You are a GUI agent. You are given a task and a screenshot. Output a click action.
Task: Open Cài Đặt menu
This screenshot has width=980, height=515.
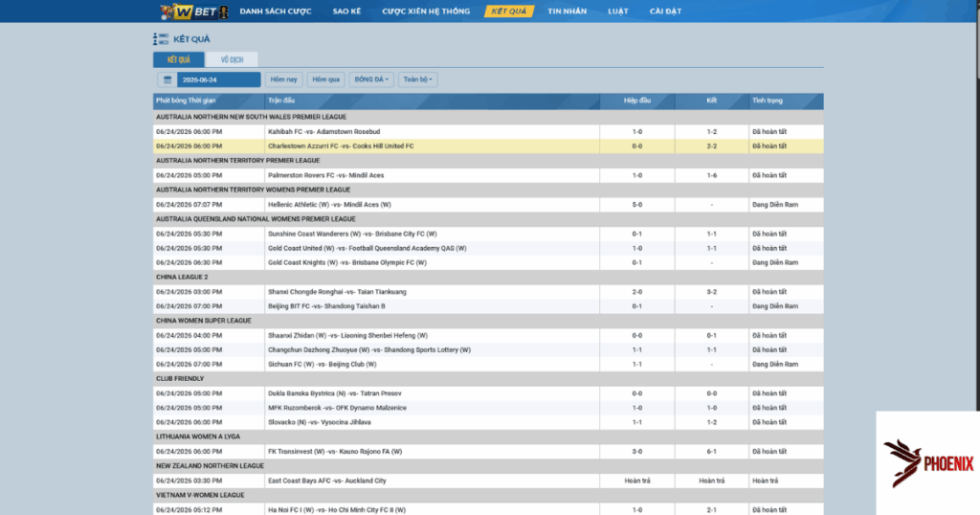[x=666, y=11]
